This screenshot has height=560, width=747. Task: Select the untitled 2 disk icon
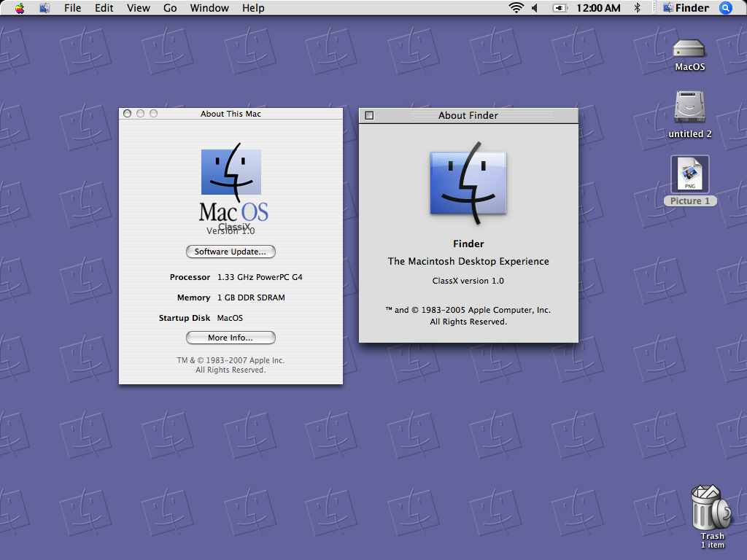coord(689,107)
